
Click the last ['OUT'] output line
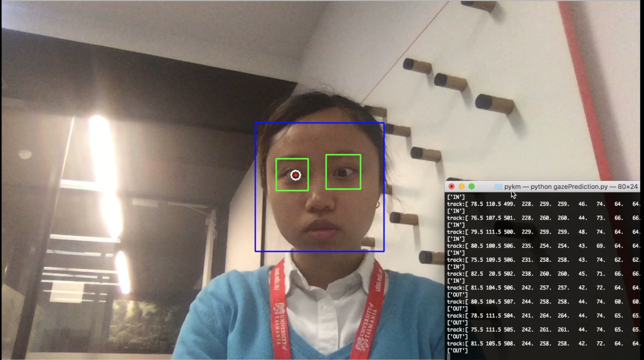click(x=457, y=351)
